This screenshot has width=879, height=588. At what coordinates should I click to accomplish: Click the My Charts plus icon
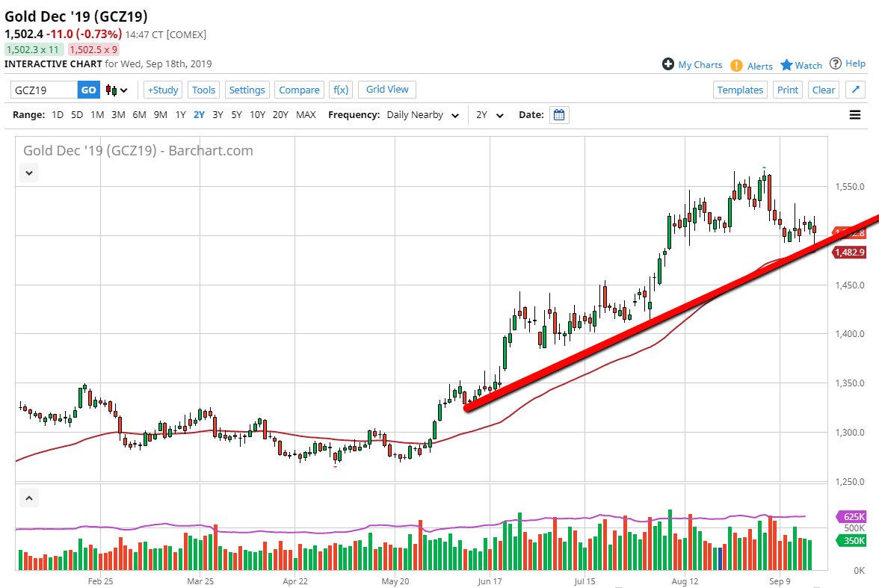point(668,64)
